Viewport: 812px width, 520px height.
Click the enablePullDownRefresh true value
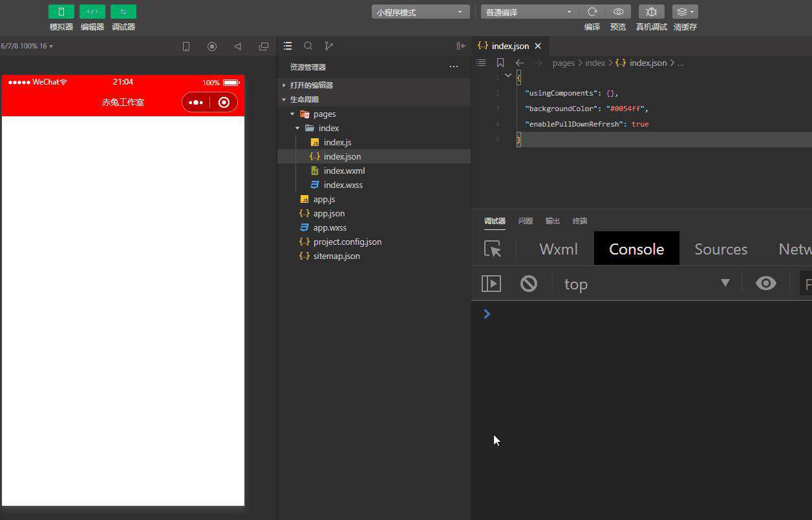click(640, 124)
